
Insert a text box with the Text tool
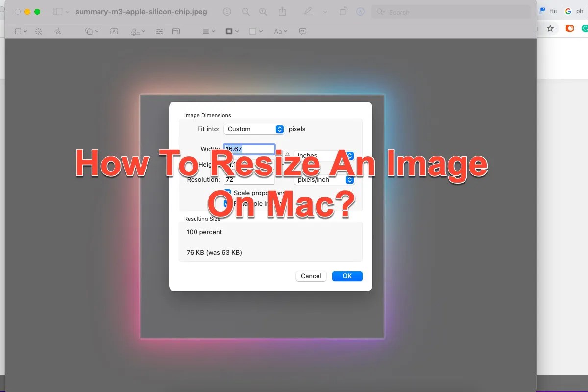tap(114, 31)
